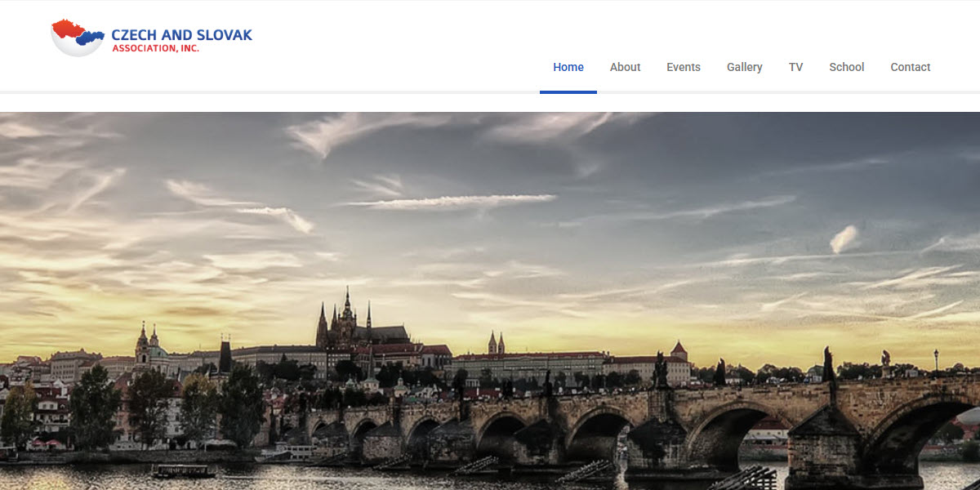Select the About menu entry

click(625, 67)
